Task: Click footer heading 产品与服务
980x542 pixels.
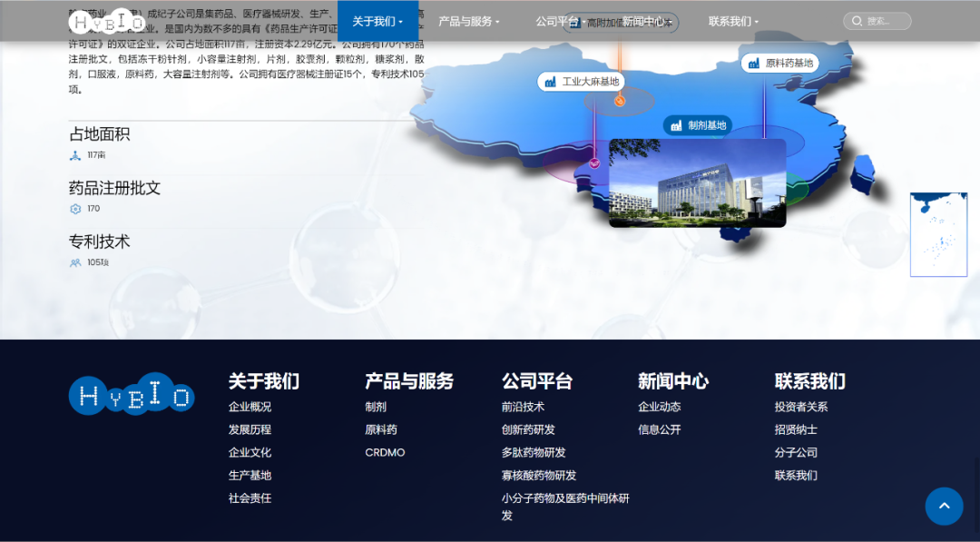Action: [409, 380]
